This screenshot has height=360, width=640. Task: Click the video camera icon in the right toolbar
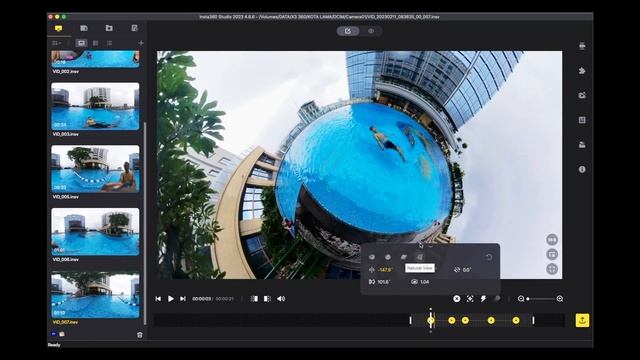pos(582,95)
